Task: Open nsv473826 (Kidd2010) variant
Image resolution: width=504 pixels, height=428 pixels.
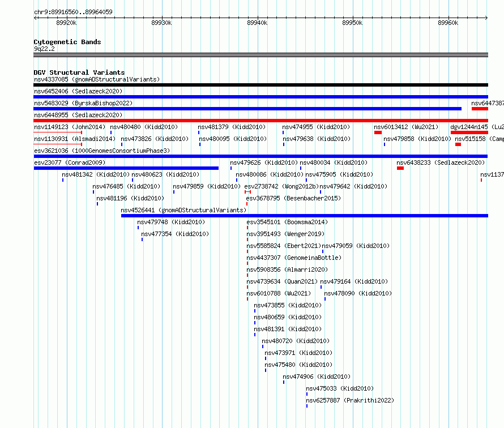Action: [155, 139]
